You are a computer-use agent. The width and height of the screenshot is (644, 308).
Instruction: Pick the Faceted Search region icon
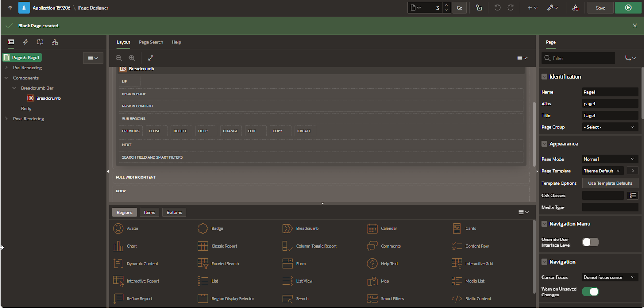[203, 264]
